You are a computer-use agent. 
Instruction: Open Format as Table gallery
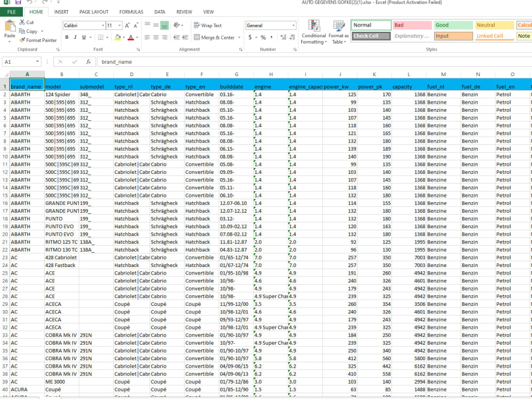[x=338, y=32]
